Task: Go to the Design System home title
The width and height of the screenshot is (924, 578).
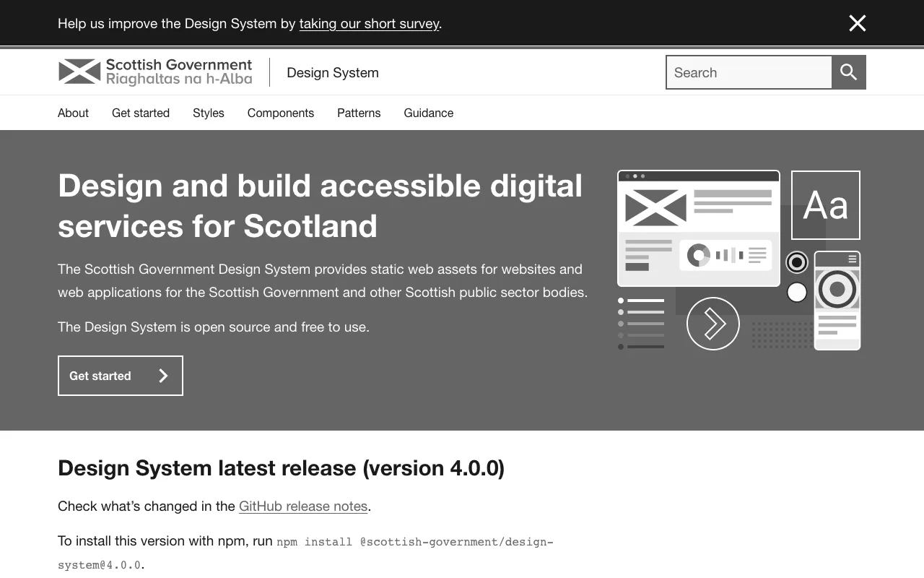Action: (x=333, y=72)
